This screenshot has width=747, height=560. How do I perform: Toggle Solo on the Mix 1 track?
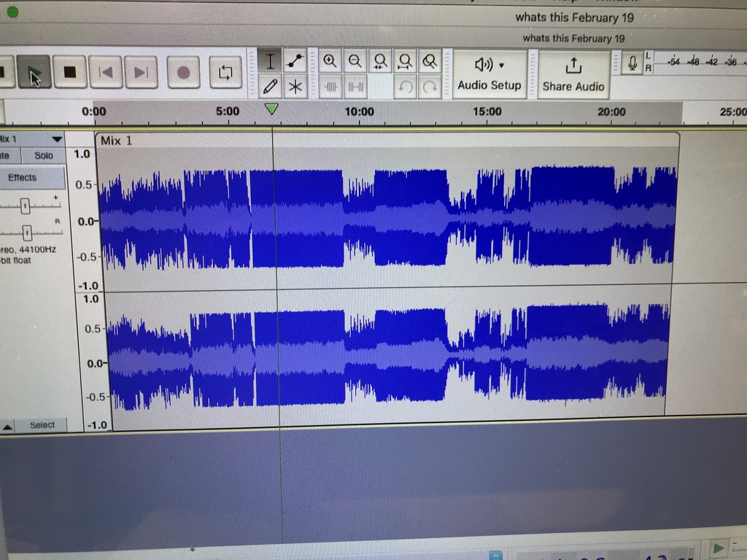(44, 155)
